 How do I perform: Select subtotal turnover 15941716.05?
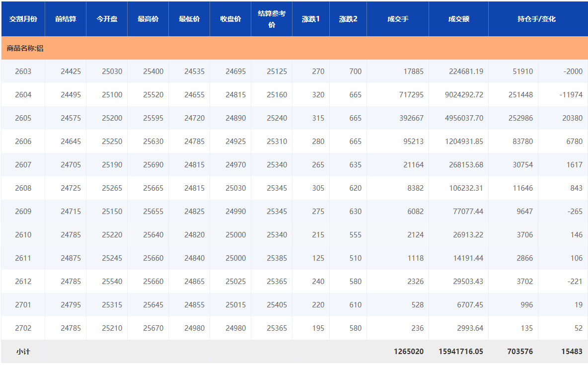(x=460, y=352)
